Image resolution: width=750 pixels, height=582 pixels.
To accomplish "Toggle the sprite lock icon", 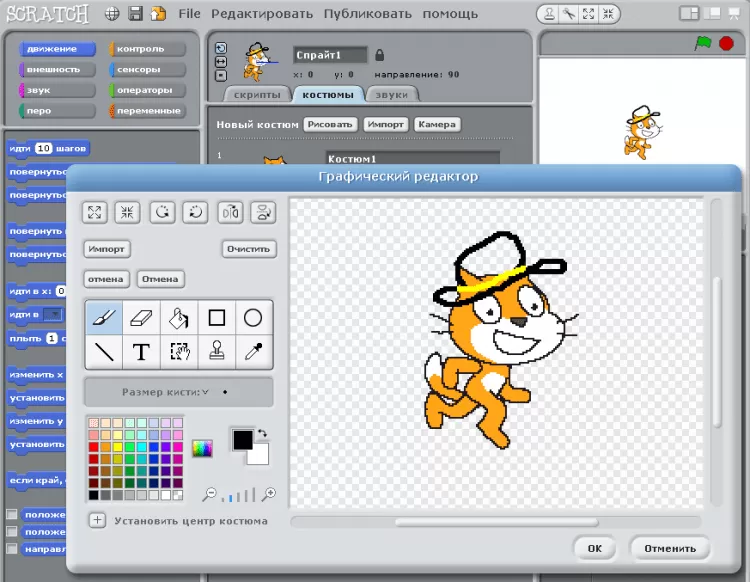I will coord(379,55).
